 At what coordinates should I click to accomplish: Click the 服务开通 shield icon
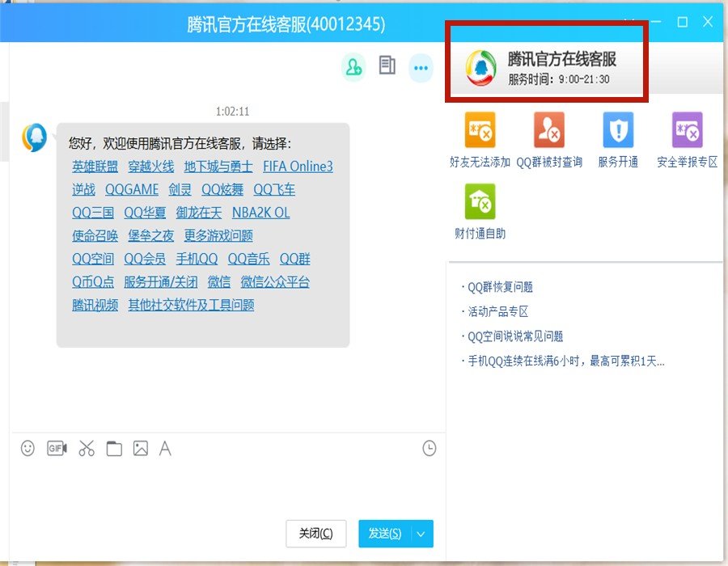tap(617, 130)
